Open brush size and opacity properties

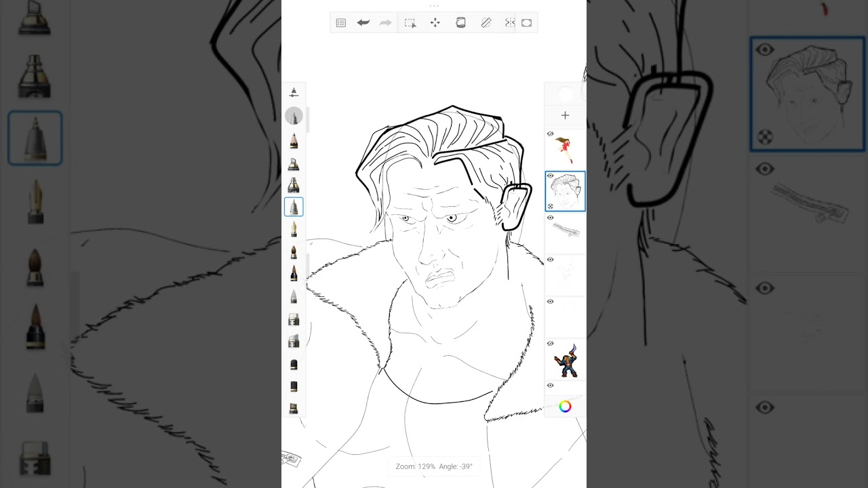tap(294, 92)
